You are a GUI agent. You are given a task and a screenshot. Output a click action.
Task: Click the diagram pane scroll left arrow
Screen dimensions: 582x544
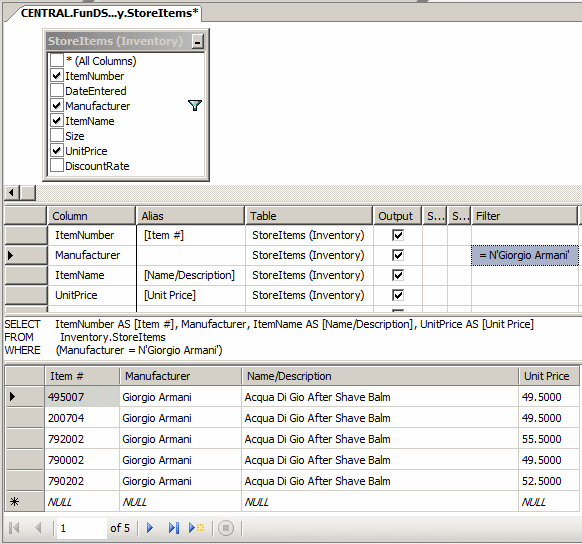(x=12, y=193)
